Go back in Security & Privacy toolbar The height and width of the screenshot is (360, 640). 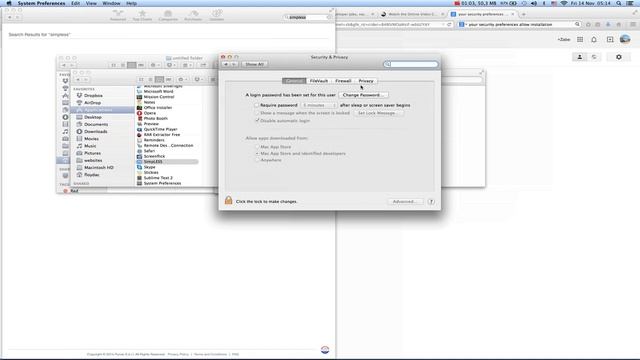[x=226, y=64]
